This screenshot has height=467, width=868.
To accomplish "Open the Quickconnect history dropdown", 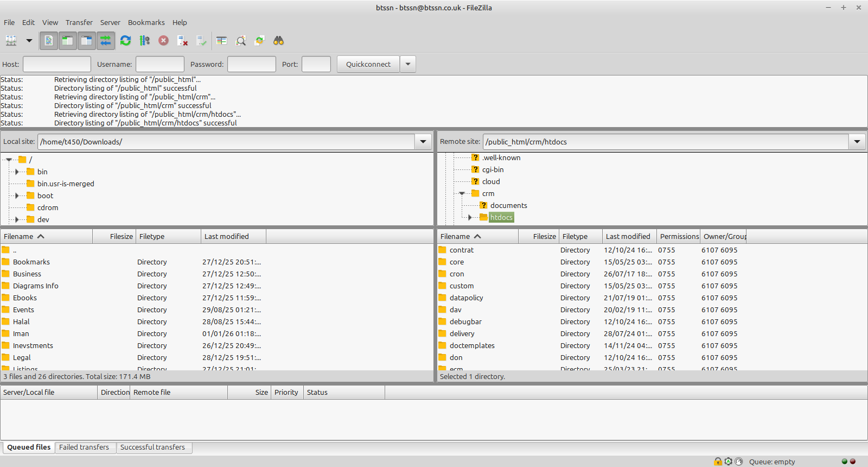I will point(408,64).
